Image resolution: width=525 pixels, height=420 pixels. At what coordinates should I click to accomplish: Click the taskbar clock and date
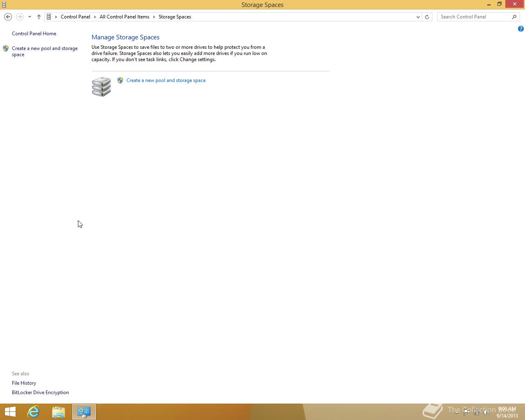pyautogui.click(x=507, y=412)
